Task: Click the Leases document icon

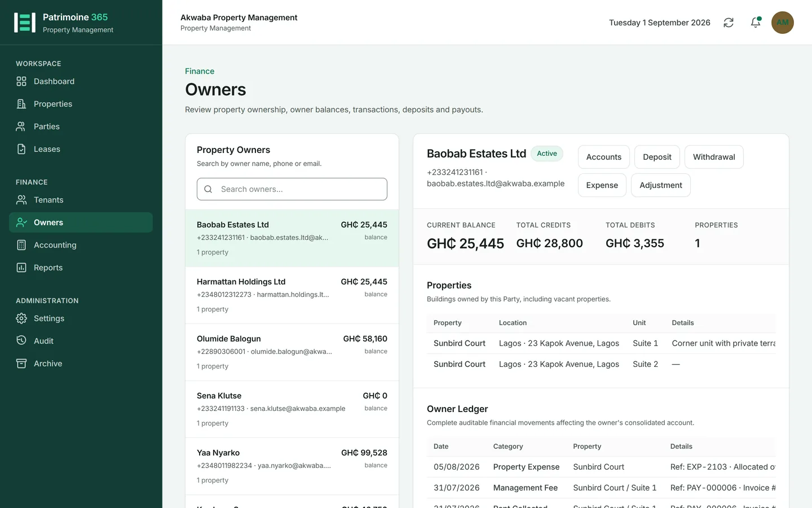Action: (21, 149)
